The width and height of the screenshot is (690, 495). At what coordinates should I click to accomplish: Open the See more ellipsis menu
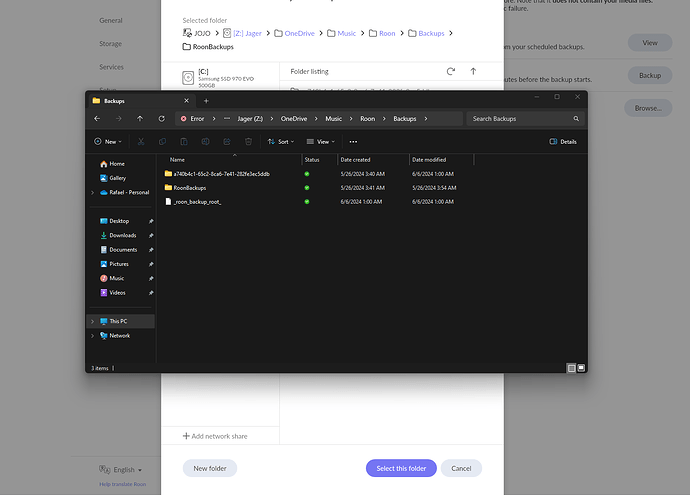tap(353, 142)
